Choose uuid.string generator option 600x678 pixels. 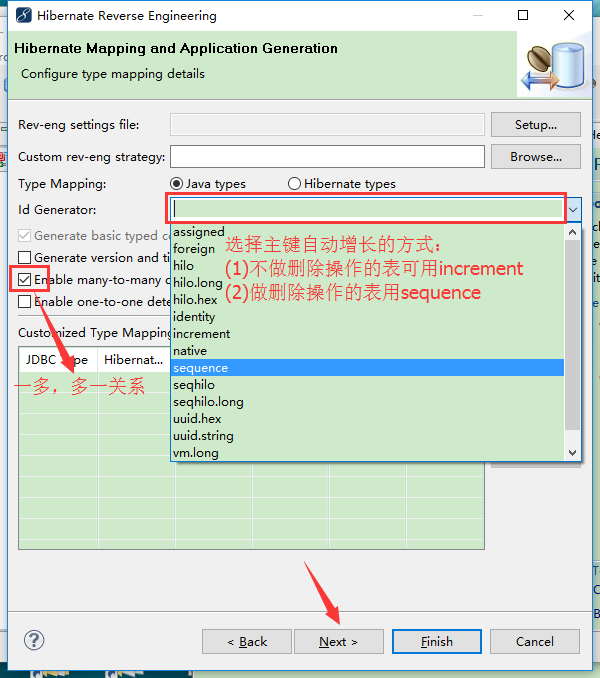[x=367, y=436]
